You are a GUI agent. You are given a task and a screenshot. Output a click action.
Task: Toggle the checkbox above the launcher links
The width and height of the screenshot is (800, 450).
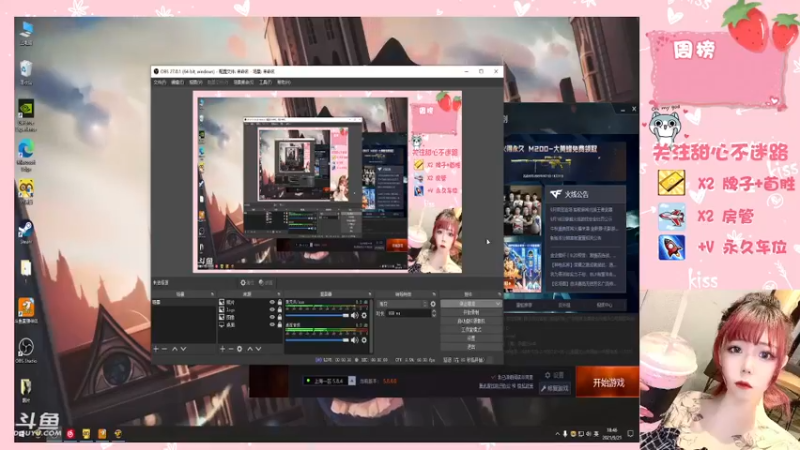pyautogui.click(x=493, y=377)
